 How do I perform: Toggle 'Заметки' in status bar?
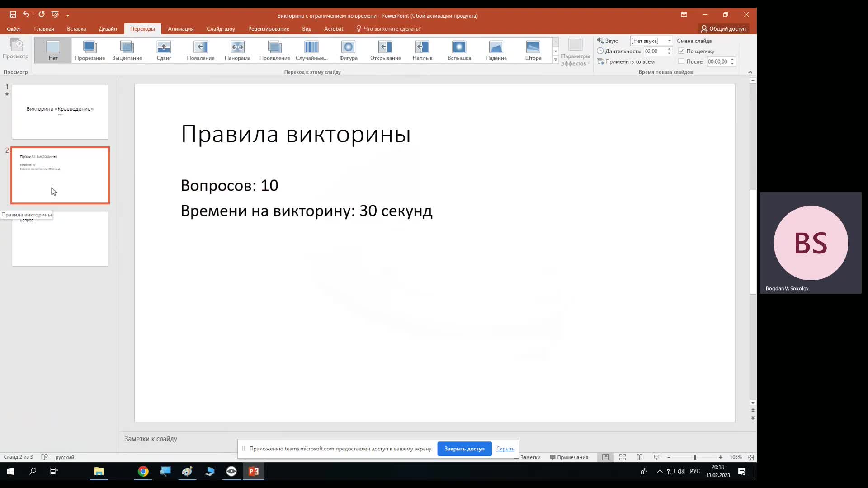pyautogui.click(x=527, y=457)
